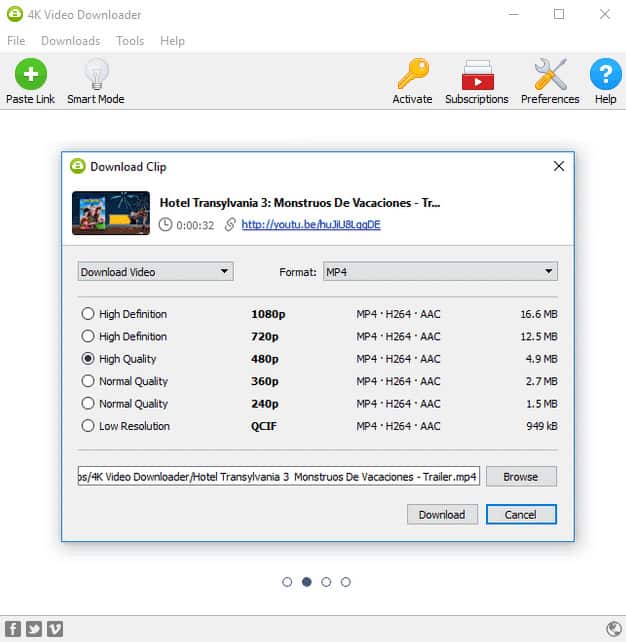Viewport: 626px width, 642px height.
Task: Click the Paste Link green plus icon
Action: click(31, 74)
